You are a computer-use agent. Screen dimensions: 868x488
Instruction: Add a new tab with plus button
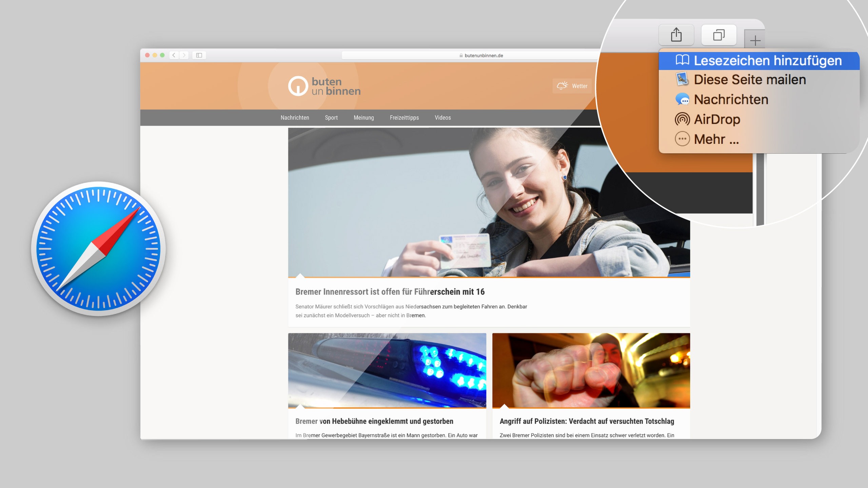[x=755, y=41]
